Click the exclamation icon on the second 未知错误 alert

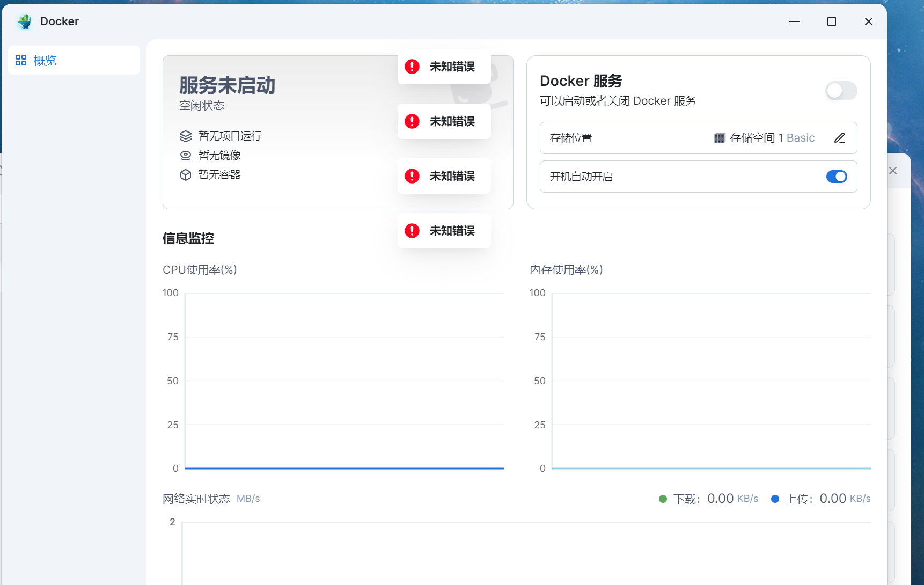click(411, 121)
